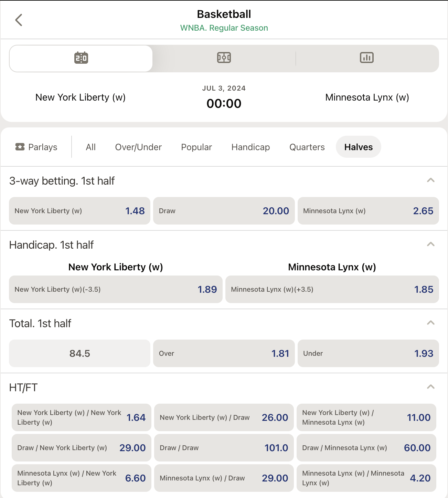Pick New York Liberty / New York Liberty 1.64
The height and width of the screenshot is (498, 448).
click(x=82, y=417)
